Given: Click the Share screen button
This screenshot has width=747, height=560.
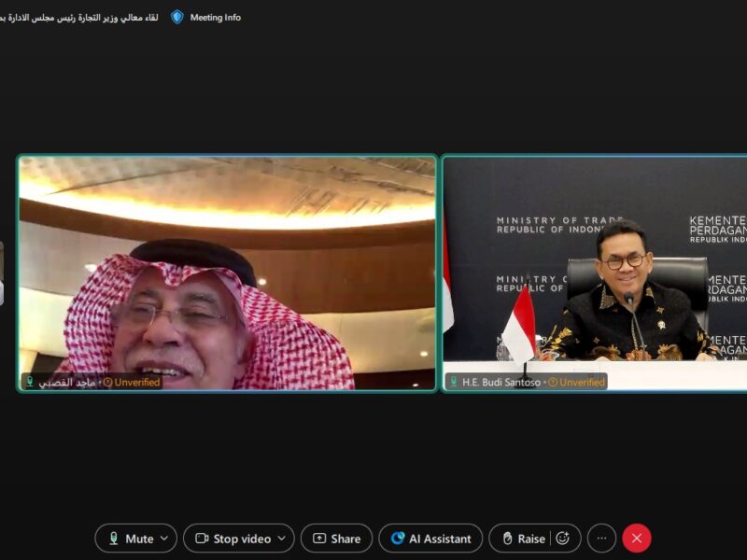Looking at the screenshot, I should 336,539.
